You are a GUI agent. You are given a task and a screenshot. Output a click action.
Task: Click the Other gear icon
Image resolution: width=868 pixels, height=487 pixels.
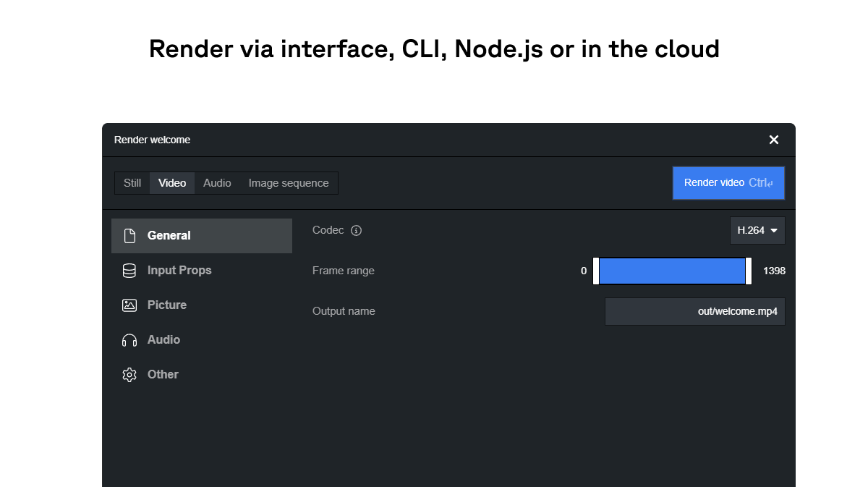click(129, 375)
